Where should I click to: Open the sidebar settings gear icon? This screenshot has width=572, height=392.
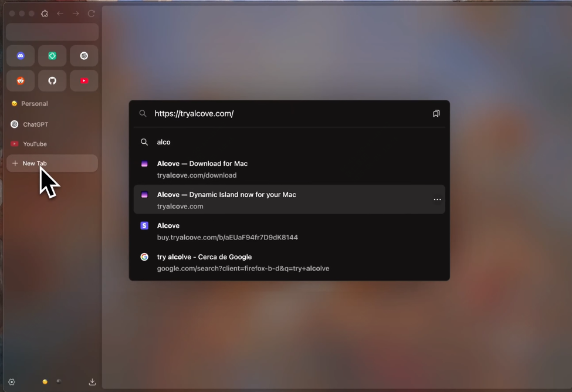click(12, 382)
